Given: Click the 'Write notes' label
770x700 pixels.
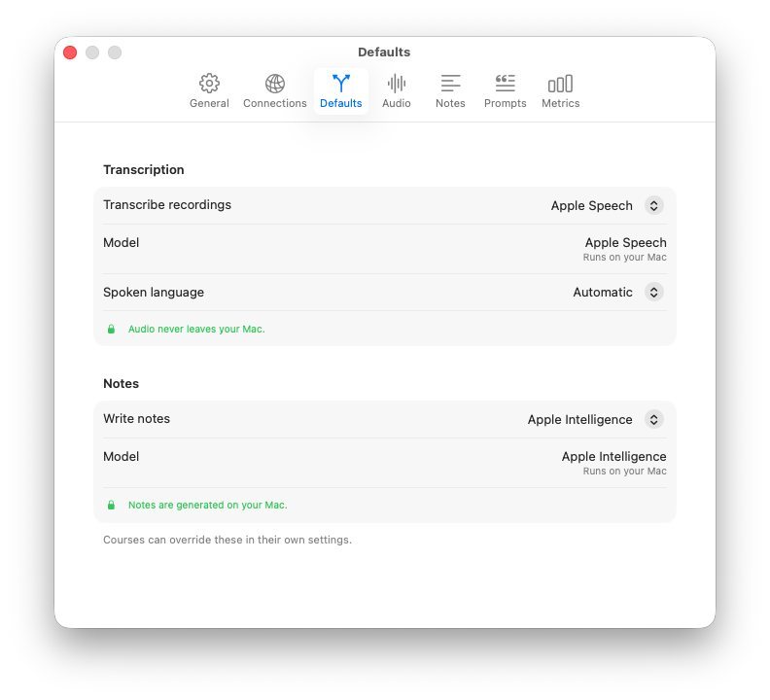Looking at the screenshot, I should point(136,418).
